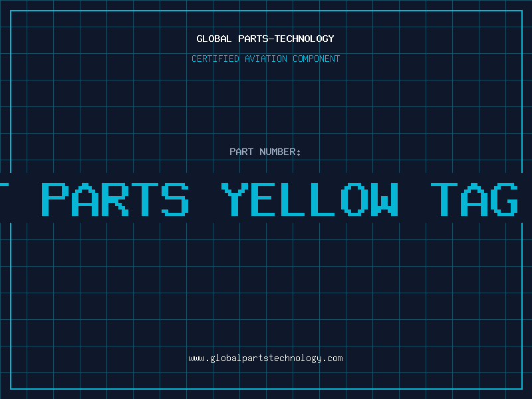The image size is (532, 399).
Task: Click the CERTIFIED word in the subtitle
Action: point(215,59)
